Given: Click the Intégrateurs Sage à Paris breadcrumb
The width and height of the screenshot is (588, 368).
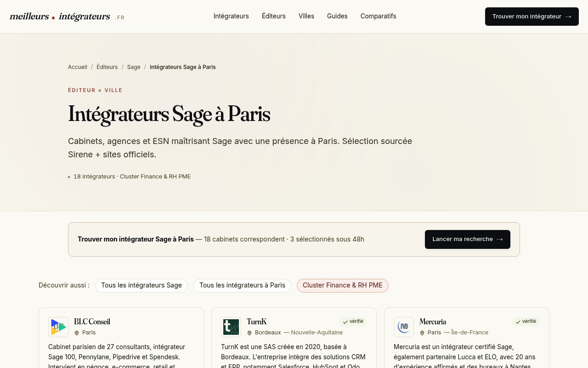Looking at the screenshot, I should [183, 67].
